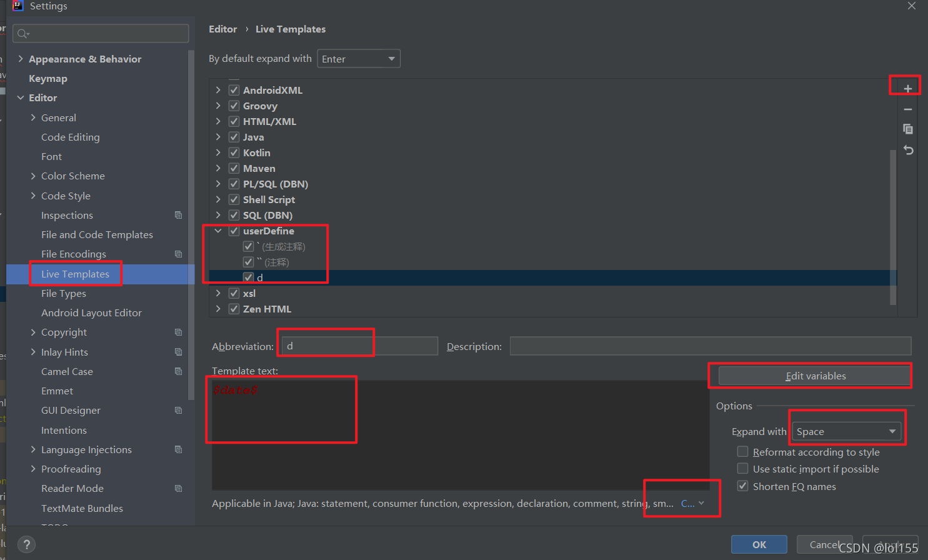Toggle the AndroidXML group checkbox

[x=234, y=90]
